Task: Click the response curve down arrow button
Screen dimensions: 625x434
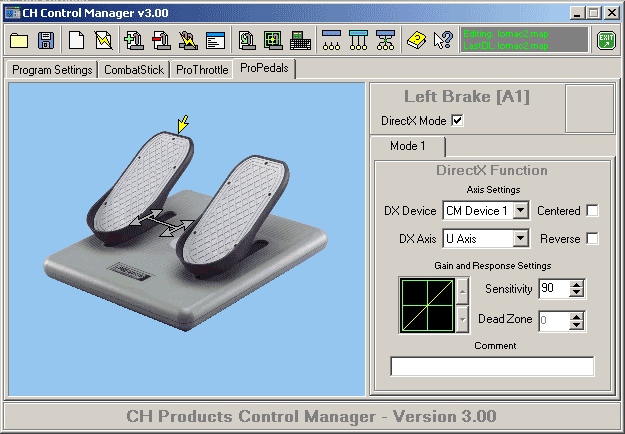Action: pos(462,319)
